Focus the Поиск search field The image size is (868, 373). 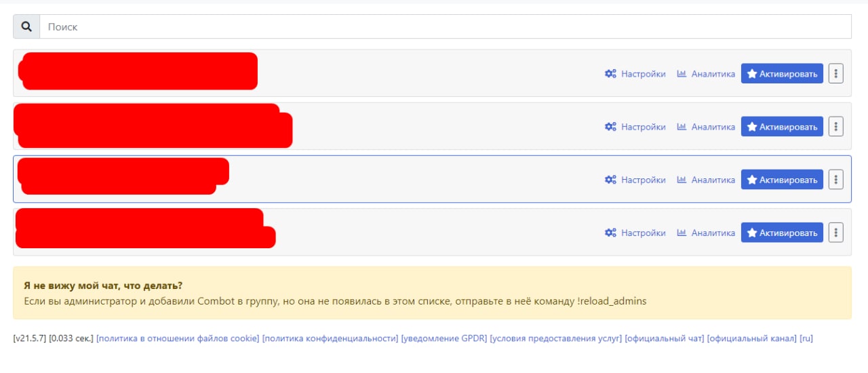(445, 27)
